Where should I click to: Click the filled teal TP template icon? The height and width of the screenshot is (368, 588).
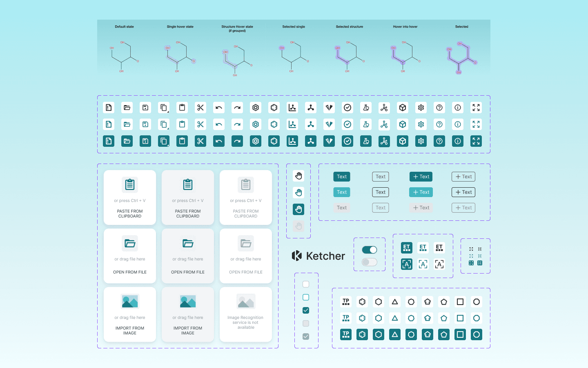click(x=346, y=334)
